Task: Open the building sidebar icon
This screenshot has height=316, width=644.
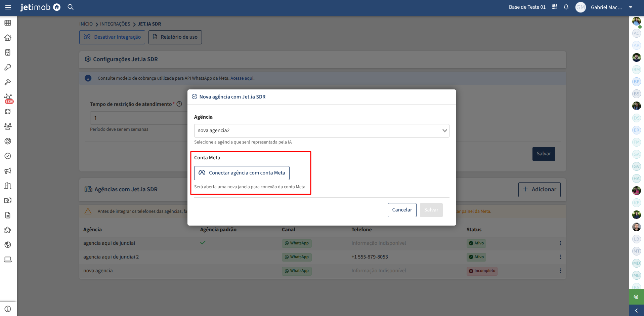Action: tap(8, 52)
